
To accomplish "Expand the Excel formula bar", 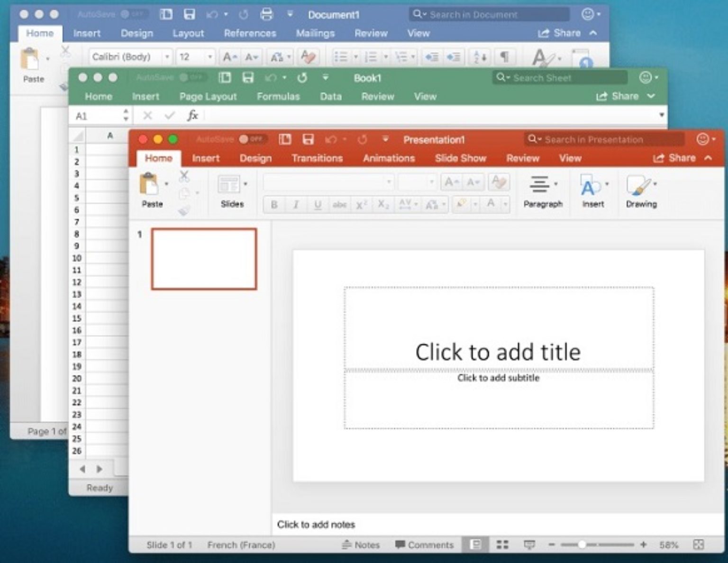I will (x=662, y=115).
